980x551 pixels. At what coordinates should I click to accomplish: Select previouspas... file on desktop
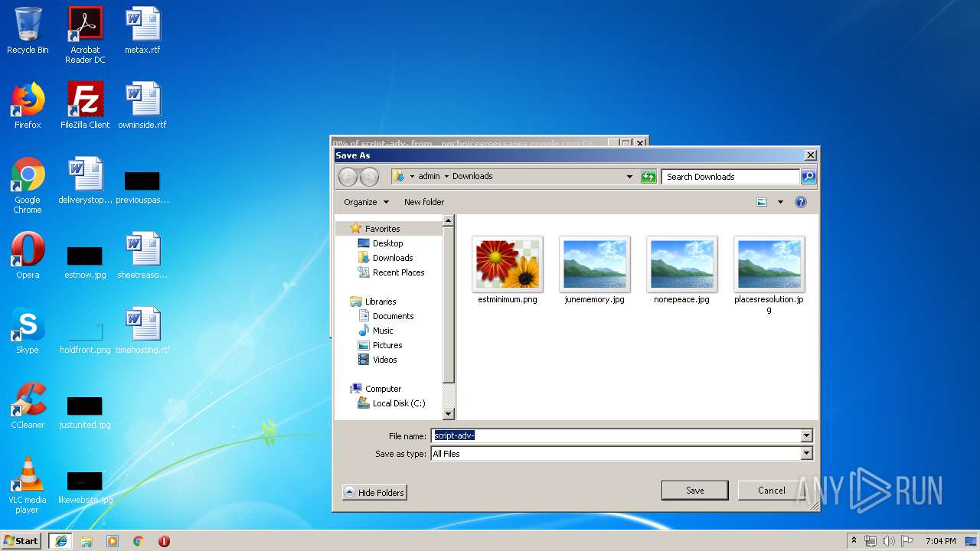[142, 186]
